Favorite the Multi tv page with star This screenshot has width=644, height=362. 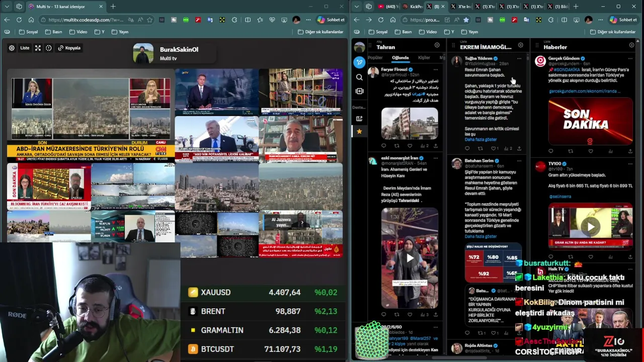pos(149,20)
